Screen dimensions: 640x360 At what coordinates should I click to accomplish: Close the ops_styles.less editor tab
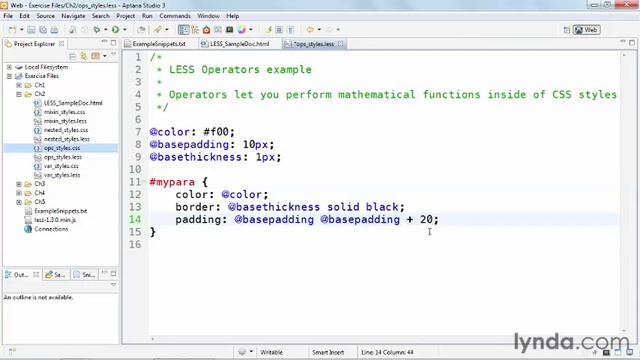coord(340,44)
